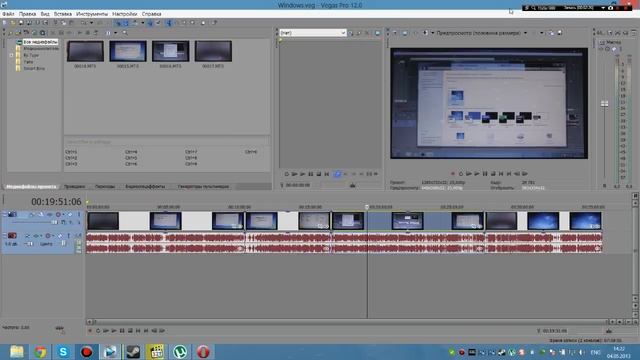Toggle Enable Snapping in the toolbar
640x360 pixels.
pos(119,23)
